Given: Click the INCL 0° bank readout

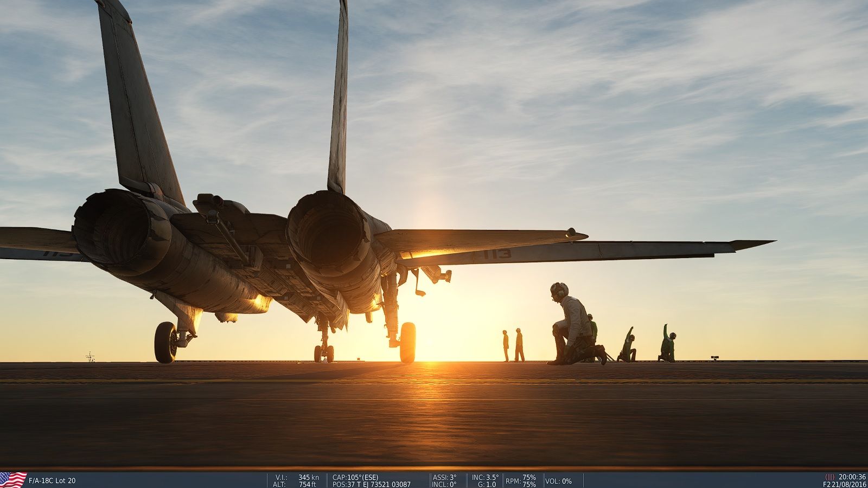Looking at the screenshot, I should pyautogui.click(x=444, y=484).
